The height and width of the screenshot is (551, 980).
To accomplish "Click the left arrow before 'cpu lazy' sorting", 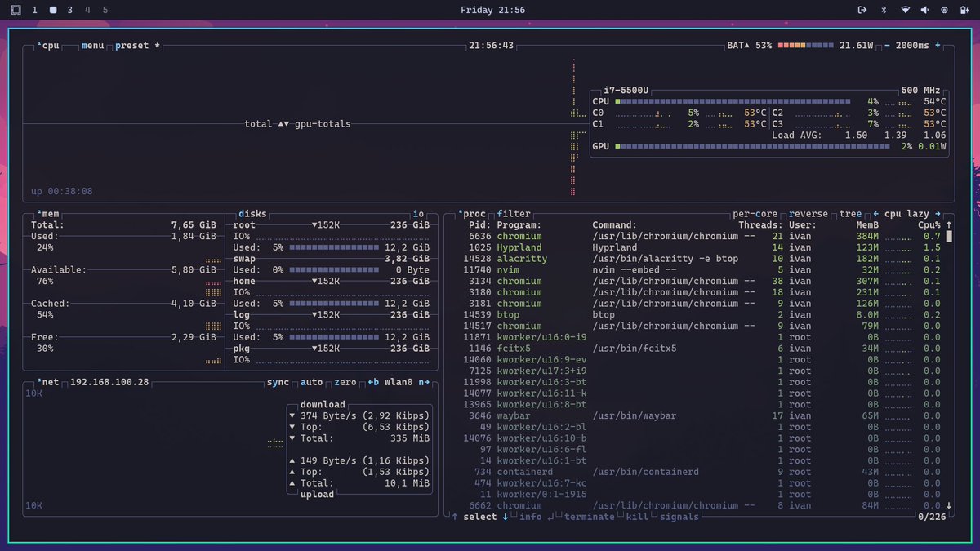I will point(876,214).
